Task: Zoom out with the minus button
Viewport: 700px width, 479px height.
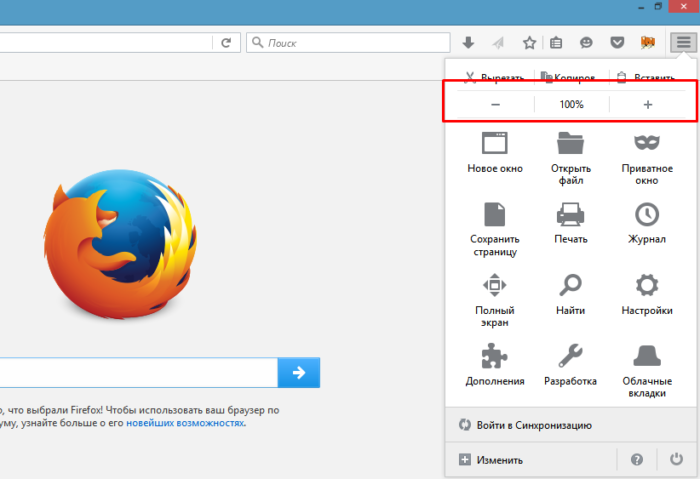Action: 496,104
